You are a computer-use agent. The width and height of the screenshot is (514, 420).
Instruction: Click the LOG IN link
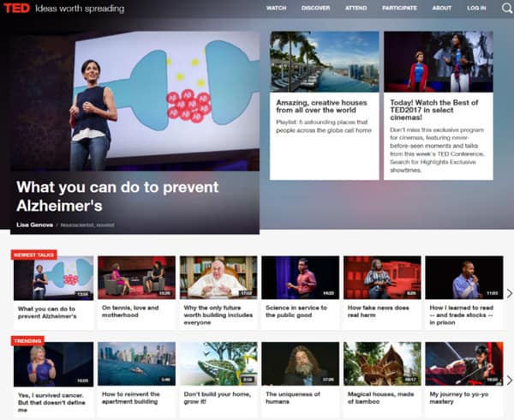click(x=476, y=8)
